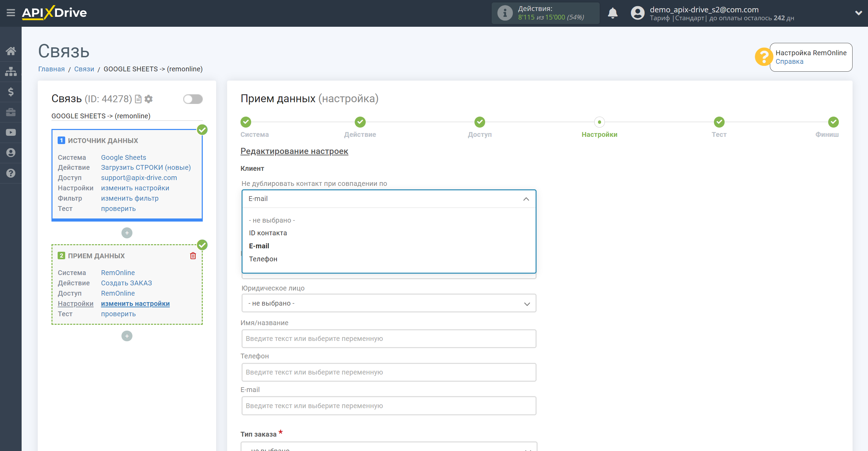Open 'Загрузить СТРОКИ (новые)' action link

146,167
